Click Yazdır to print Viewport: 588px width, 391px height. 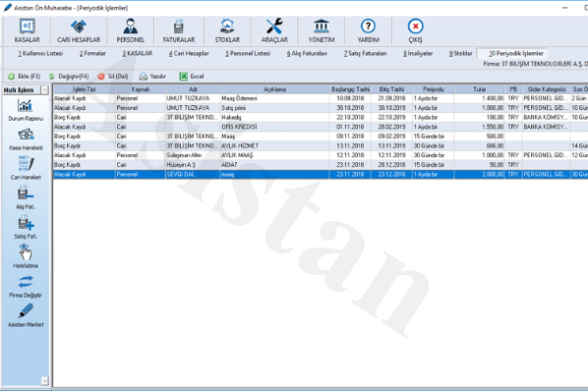coord(152,77)
